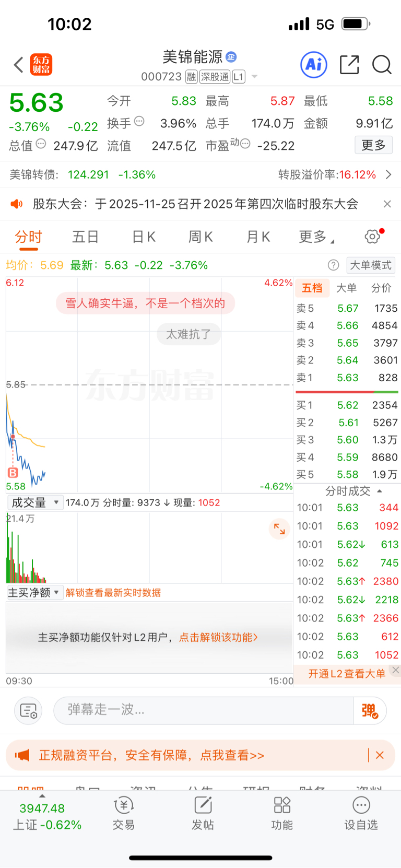Tap the 换手 info icon
The image size is (401, 868).
[139, 121]
